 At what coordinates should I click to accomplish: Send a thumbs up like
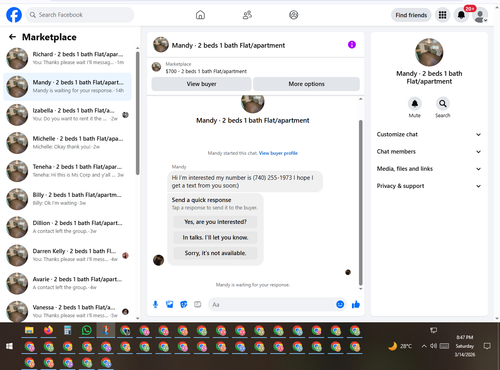[x=356, y=304]
